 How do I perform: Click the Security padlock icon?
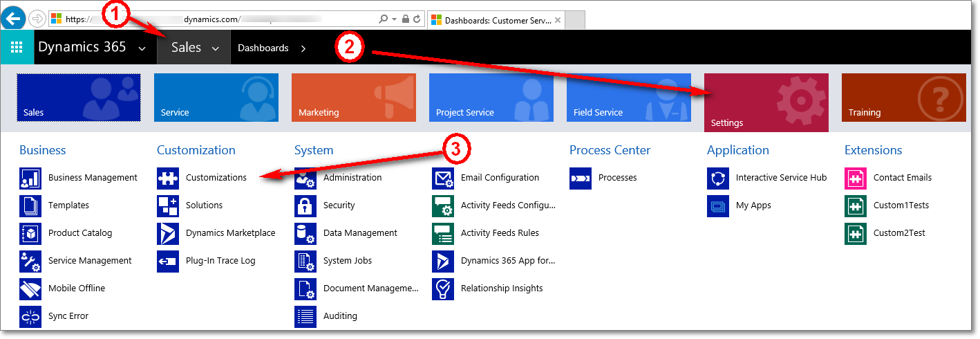point(305,205)
